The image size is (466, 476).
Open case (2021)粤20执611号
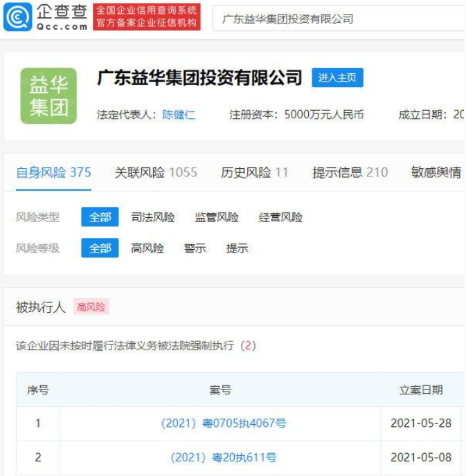(x=224, y=457)
